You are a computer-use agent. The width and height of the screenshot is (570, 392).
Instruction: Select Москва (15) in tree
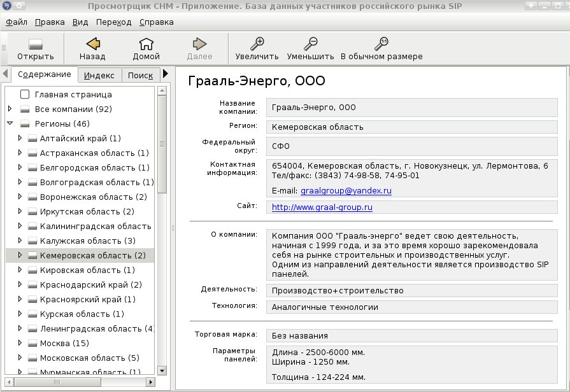click(x=64, y=343)
